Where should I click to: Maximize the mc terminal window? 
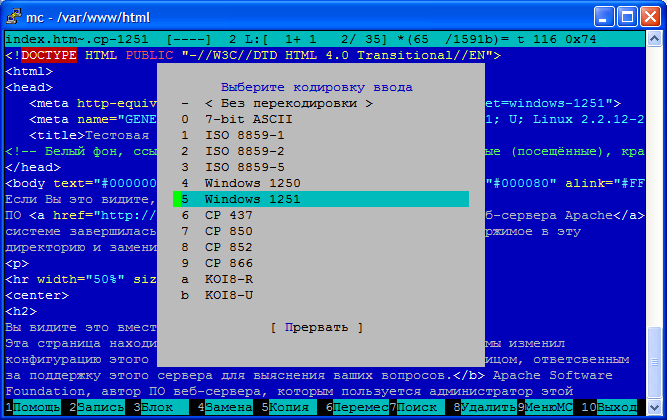tap(626, 15)
